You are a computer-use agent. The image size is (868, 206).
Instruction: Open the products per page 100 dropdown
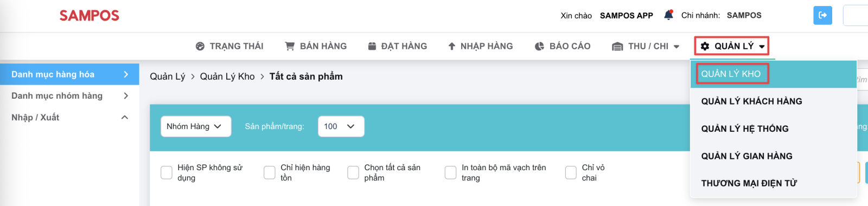click(341, 126)
